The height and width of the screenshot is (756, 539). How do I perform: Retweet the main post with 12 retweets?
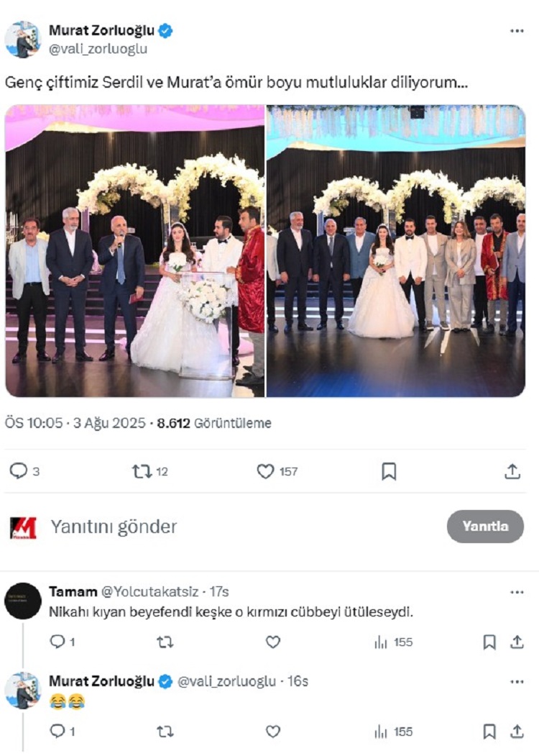142,471
